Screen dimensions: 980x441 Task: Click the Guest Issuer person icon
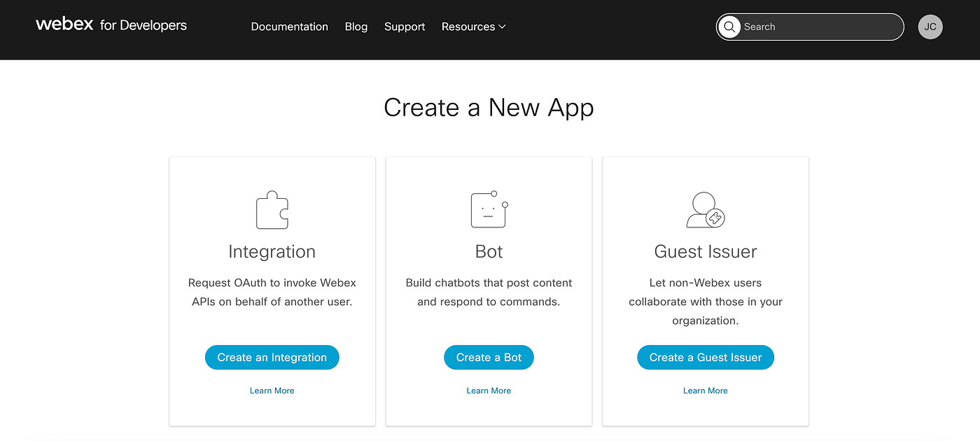[705, 210]
